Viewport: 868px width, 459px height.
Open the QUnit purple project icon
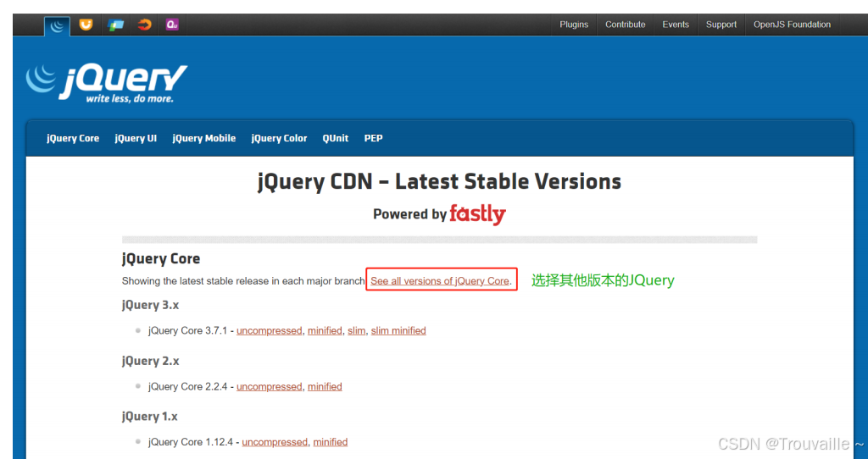[172, 25]
